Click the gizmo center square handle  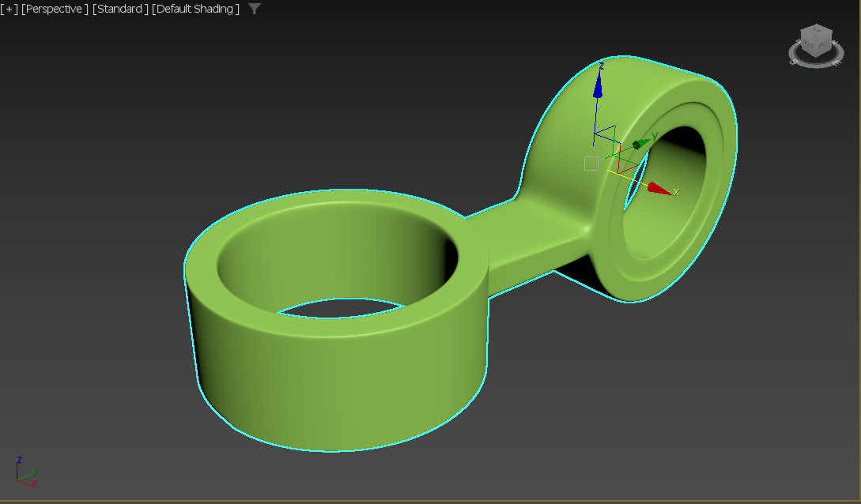[x=591, y=163]
